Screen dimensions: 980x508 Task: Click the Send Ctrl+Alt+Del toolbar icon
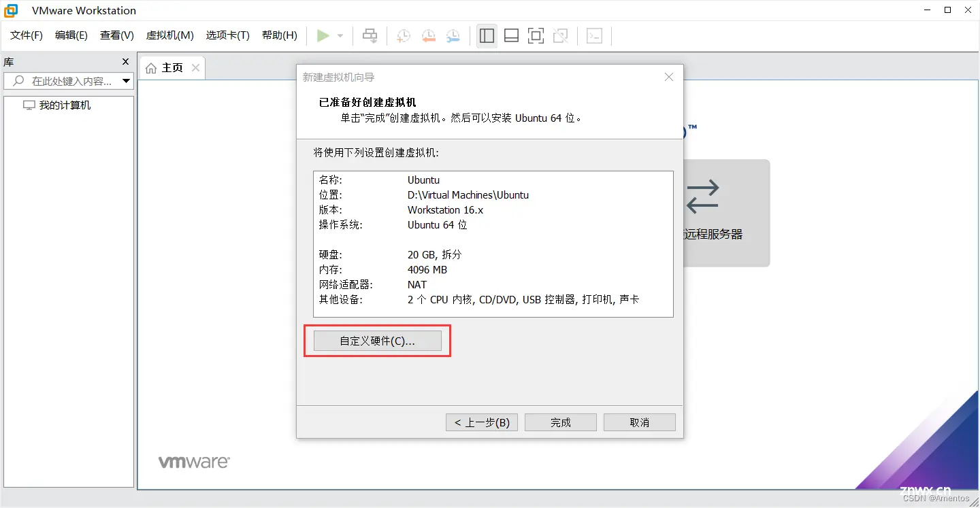370,35
